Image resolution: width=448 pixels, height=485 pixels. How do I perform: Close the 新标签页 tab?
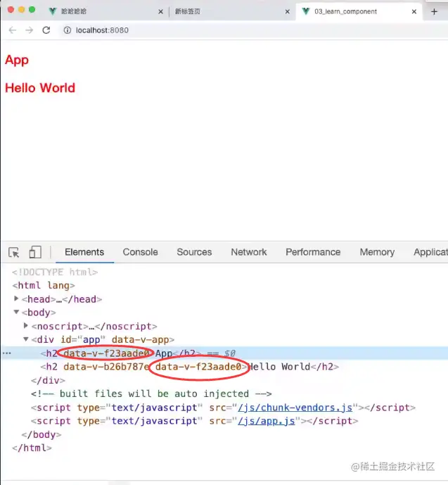pyautogui.click(x=288, y=12)
